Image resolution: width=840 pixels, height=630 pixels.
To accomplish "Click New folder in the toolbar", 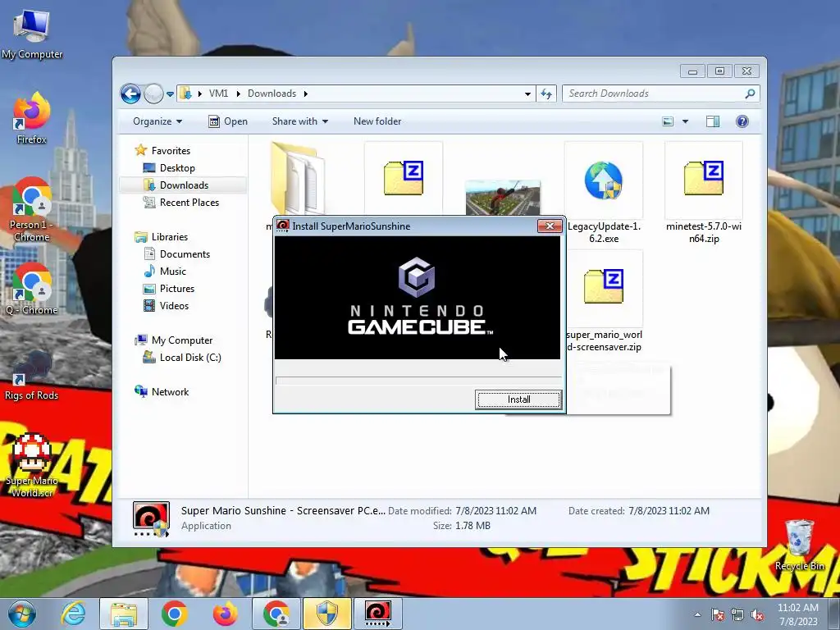I will click(377, 121).
